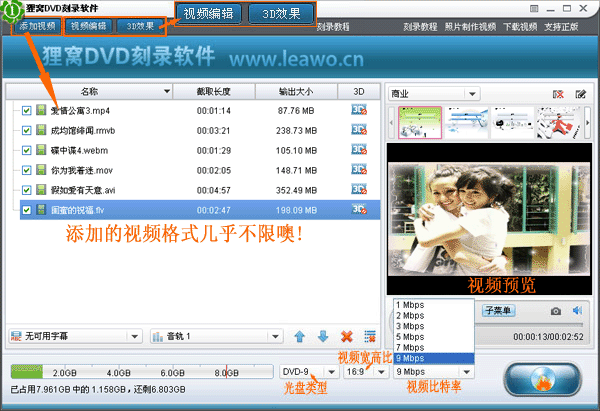Click the disable menu template icon
This screenshot has width=600, height=411.
558,94
